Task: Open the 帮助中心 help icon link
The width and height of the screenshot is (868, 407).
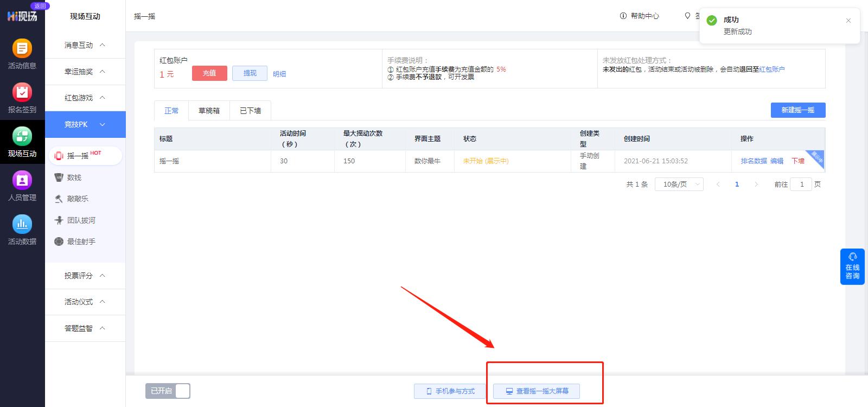Action: (x=639, y=16)
